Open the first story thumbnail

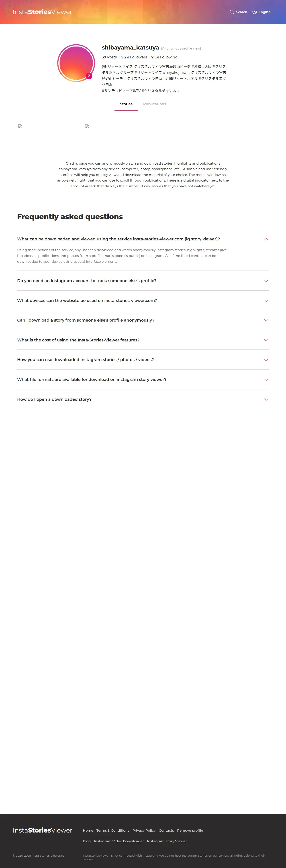[20, 126]
